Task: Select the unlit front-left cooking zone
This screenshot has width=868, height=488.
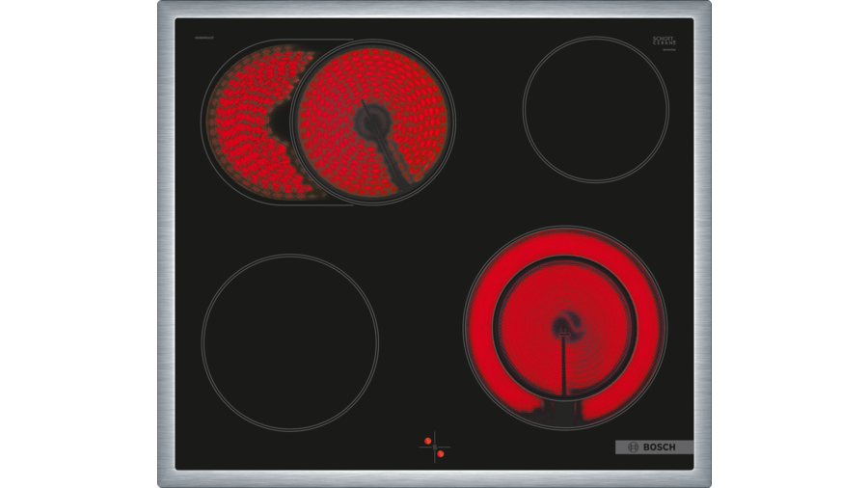Action: click(289, 342)
